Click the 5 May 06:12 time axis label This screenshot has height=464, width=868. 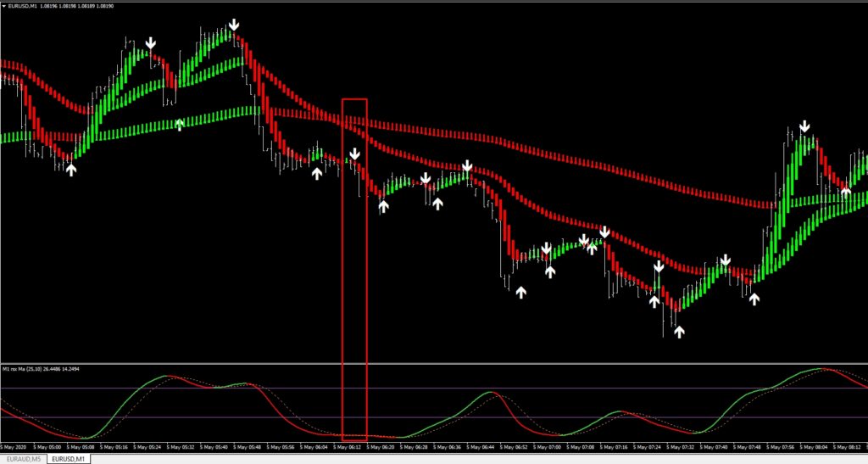click(x=349, y=446)
